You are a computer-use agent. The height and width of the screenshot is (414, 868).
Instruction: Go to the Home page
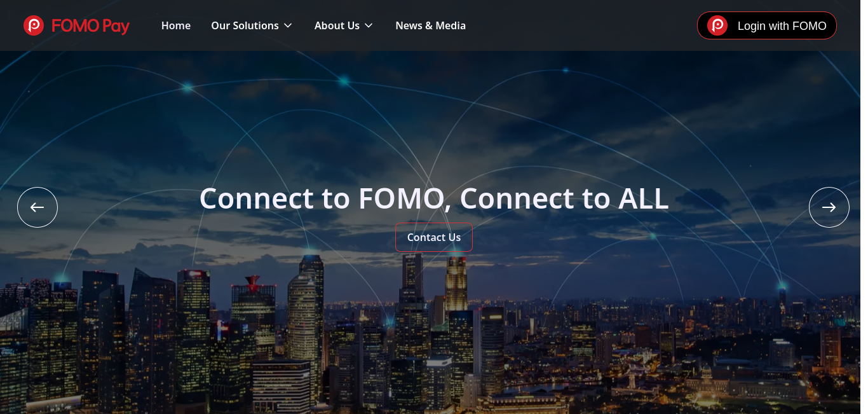[x=176, y=25]
